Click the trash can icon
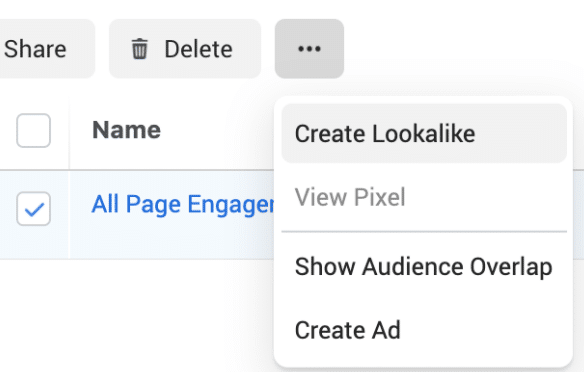The width and height of the screenshot is (584, 372). click(x=140, y=49)
